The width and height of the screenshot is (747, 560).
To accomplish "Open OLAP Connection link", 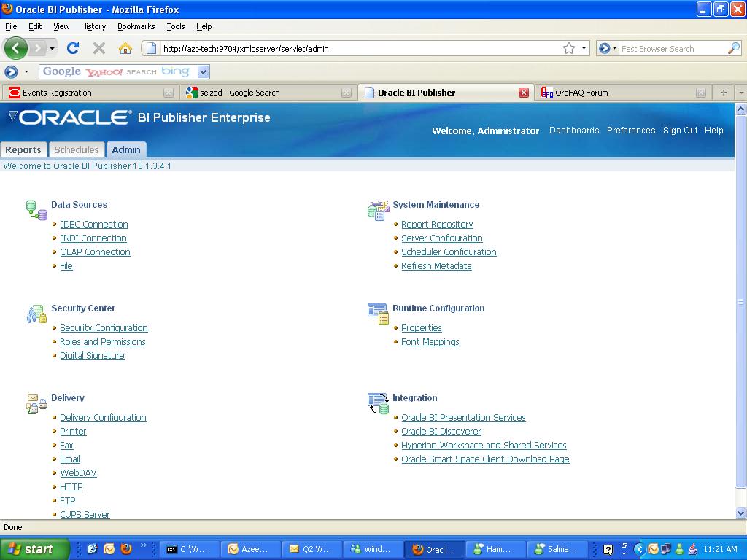I will pos(95,252).
